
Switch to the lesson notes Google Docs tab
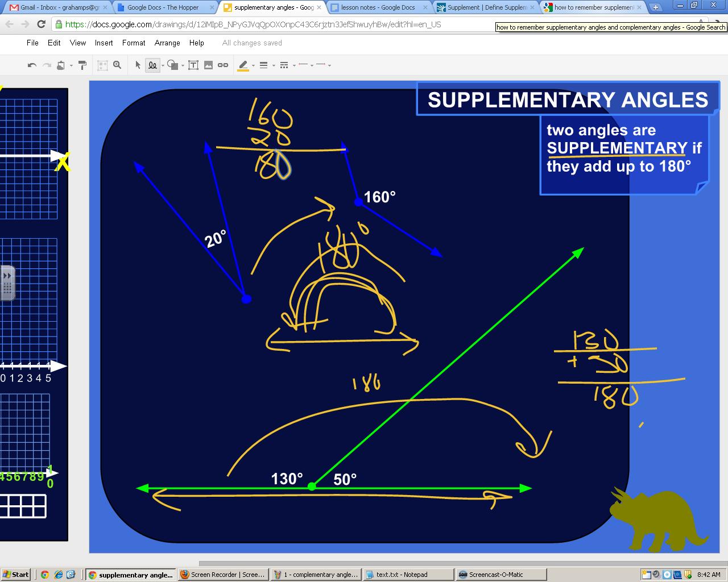coord(378,7)
